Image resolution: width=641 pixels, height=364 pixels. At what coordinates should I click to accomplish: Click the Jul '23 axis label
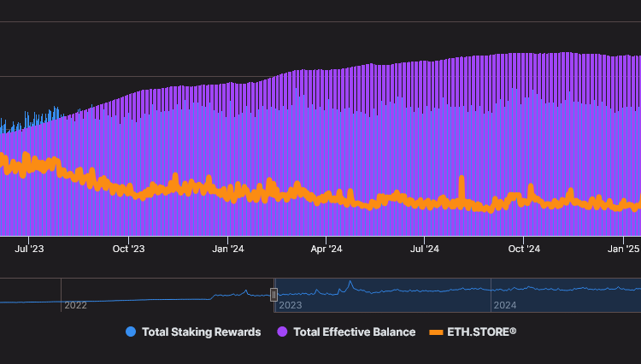30,249
